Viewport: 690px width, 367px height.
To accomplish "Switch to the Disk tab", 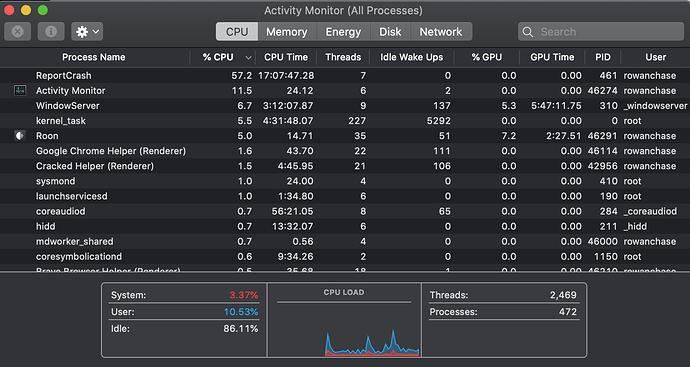I will point(390,32).
